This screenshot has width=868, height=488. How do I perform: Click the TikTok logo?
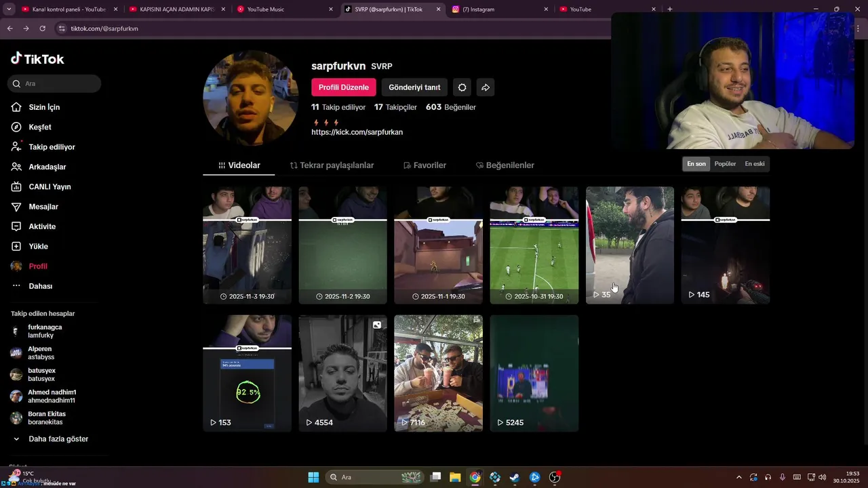coord(37,58)
